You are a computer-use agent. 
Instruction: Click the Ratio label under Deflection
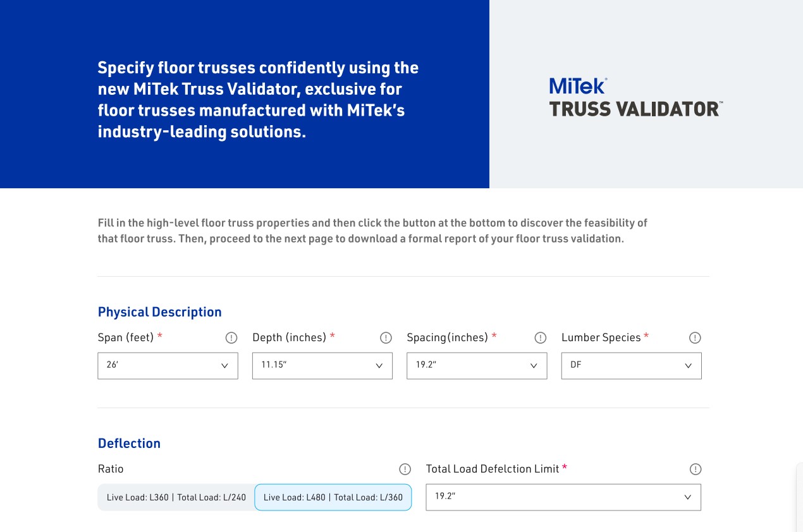(x=111, y=469)
